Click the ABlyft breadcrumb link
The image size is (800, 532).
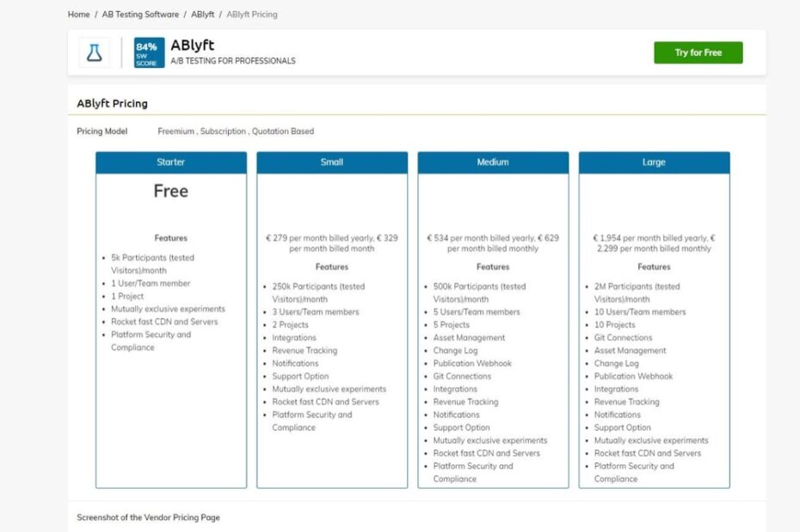[203, 14]
